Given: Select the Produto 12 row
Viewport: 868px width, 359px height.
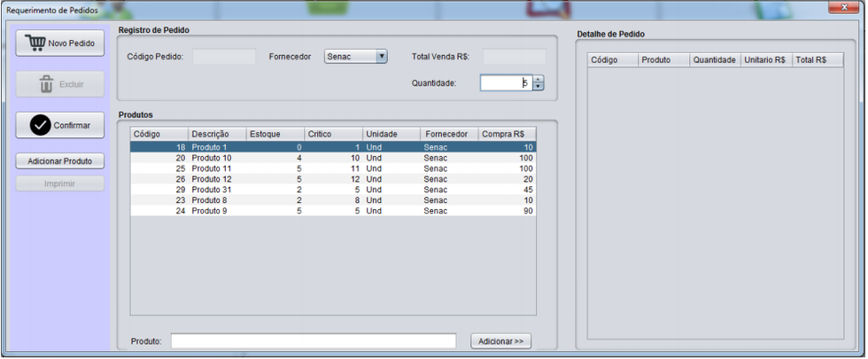Looking at the screenshot, I should (x=333, y=179).
